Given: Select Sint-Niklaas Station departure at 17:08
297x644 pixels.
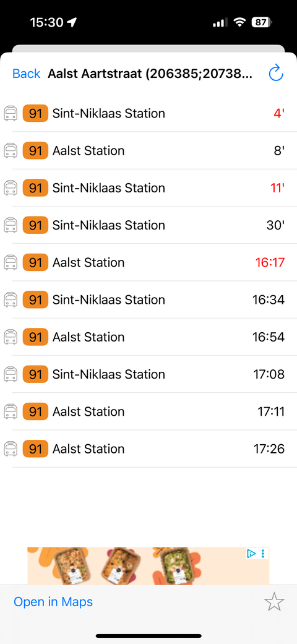Looking at the screenshot, I should pos(148,374).
